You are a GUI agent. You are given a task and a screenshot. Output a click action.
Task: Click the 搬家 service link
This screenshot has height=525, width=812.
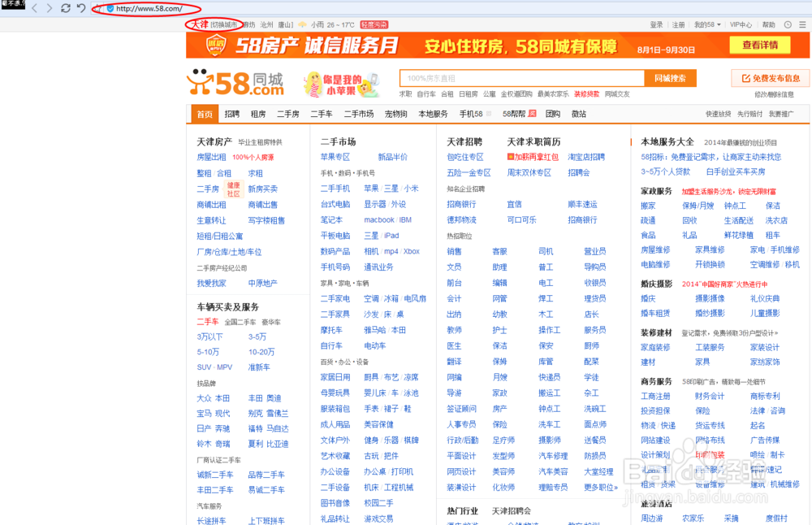tap(648, 206)
